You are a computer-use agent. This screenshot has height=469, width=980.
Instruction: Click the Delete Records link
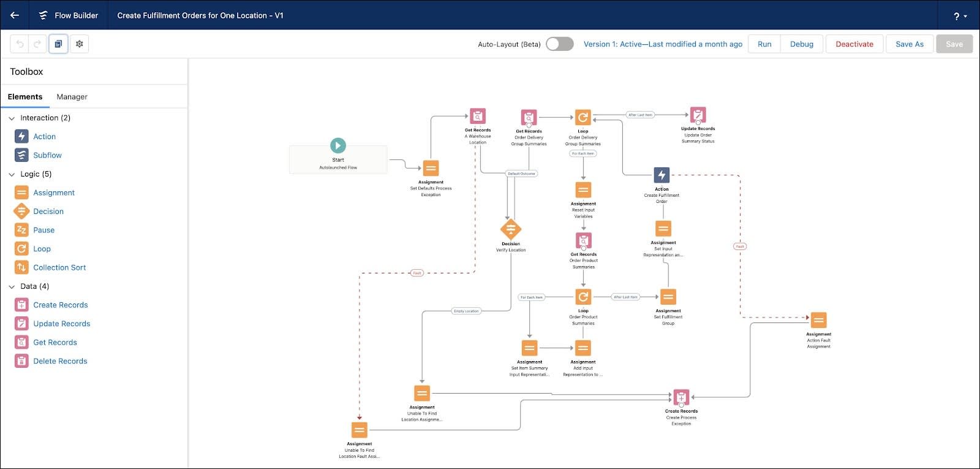60,362
